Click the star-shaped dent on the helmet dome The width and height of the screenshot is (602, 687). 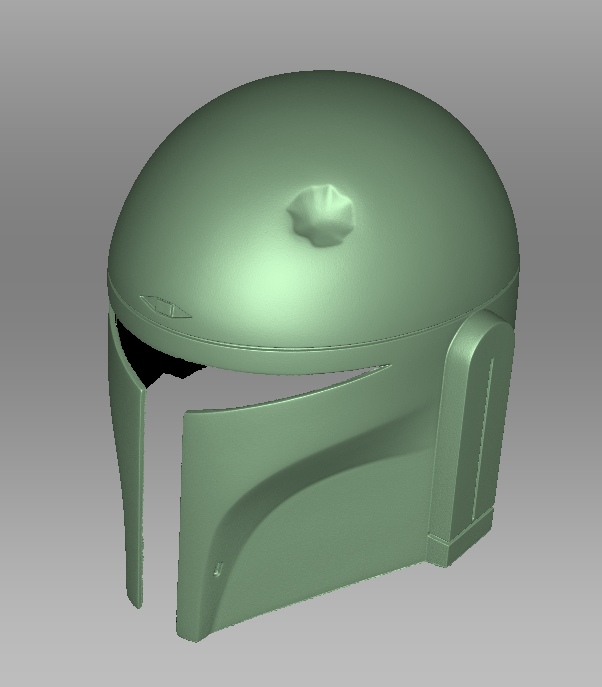coord(321,216)
